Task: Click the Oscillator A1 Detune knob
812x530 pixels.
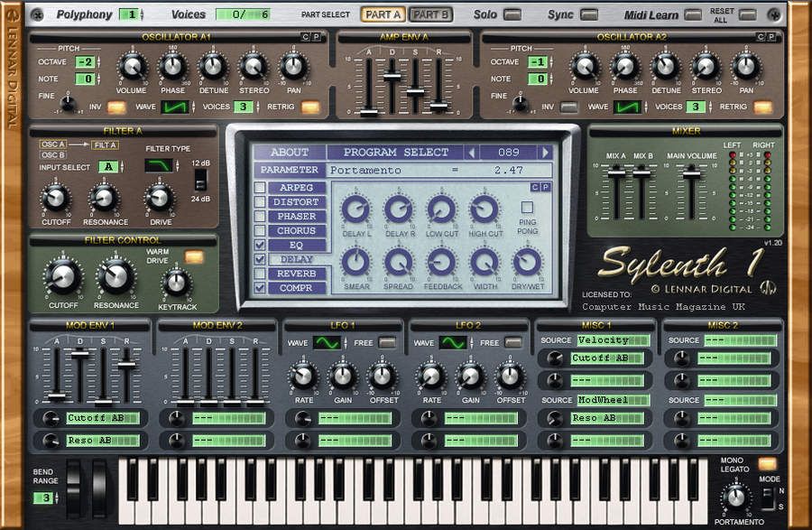Action: pos(213,68)
